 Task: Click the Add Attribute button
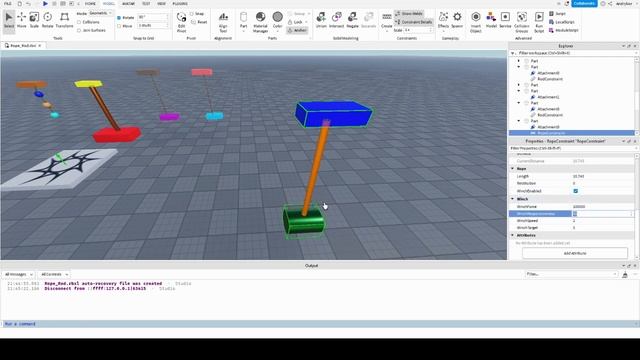[x=575, y=253]
